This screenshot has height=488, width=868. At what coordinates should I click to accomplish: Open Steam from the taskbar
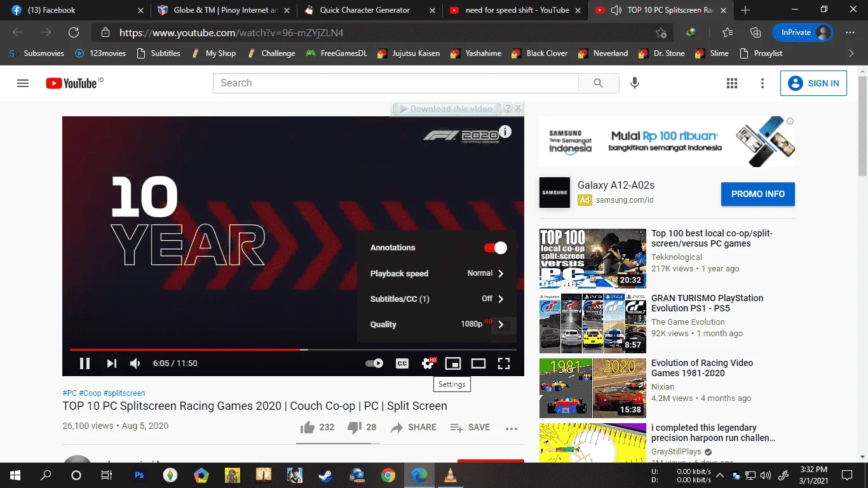pyautogui.click(x=326, y=475)
